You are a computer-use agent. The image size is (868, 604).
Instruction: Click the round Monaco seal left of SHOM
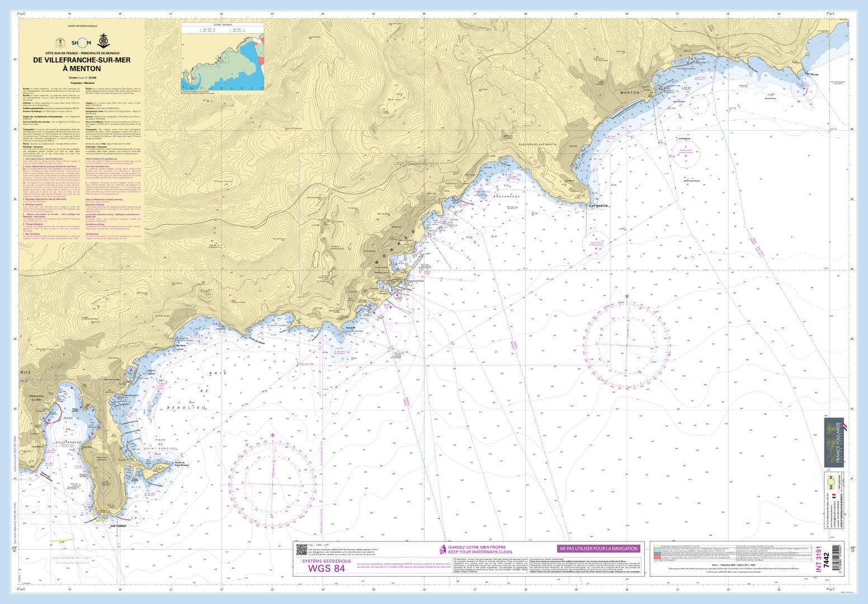coord(60,43)
